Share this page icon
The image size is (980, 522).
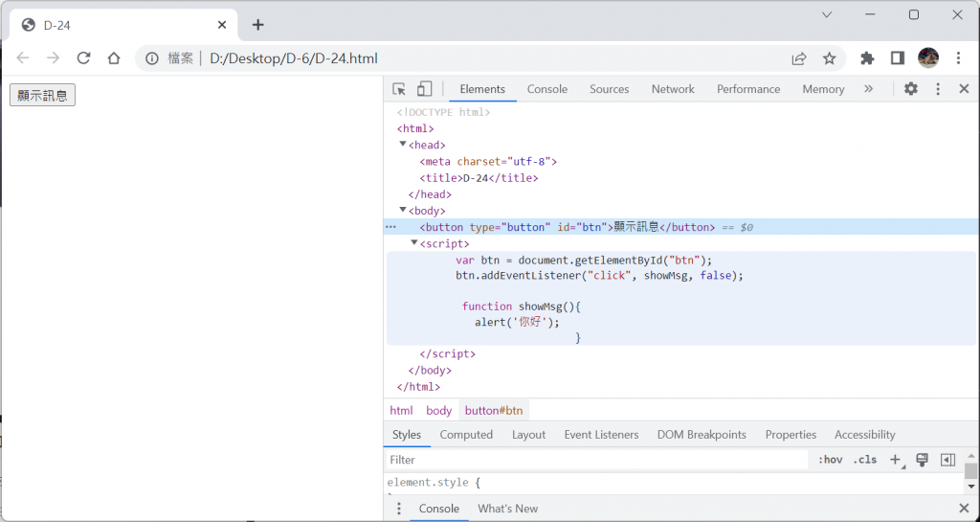[799, 58]
